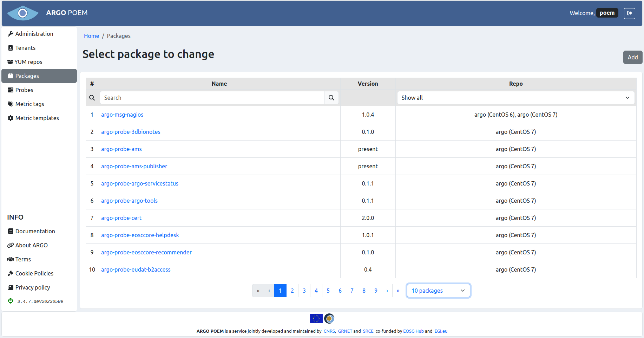644x338 pixels.
Task: Click the ARGO POEM eye logo
Action: click(23, 13)
